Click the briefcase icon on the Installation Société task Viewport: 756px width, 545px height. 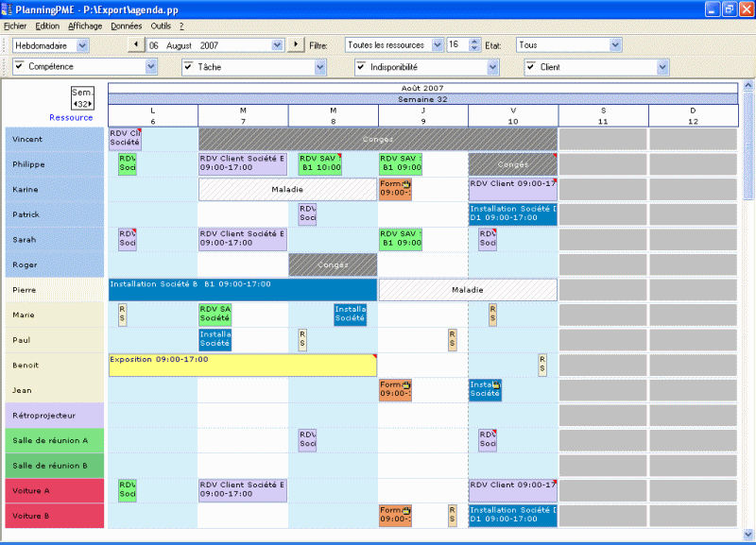496,384
